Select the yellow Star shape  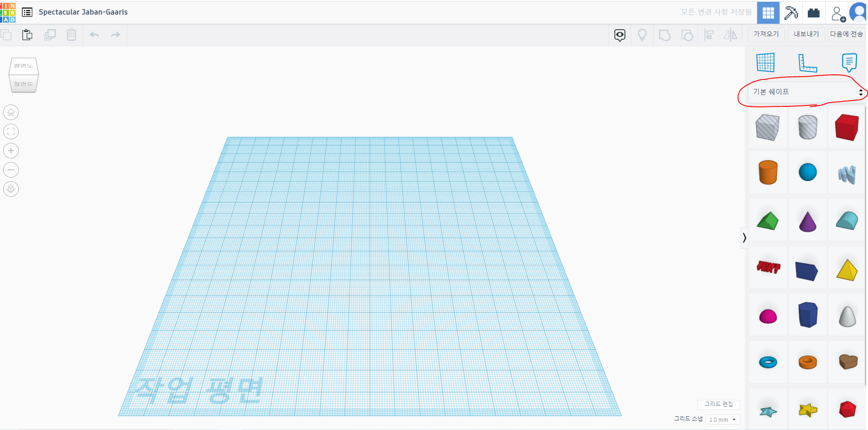point(808,410)
